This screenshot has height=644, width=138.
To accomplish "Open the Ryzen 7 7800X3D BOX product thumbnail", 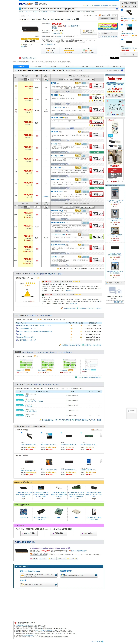I will pyautogui.click(x=49, y=462).
